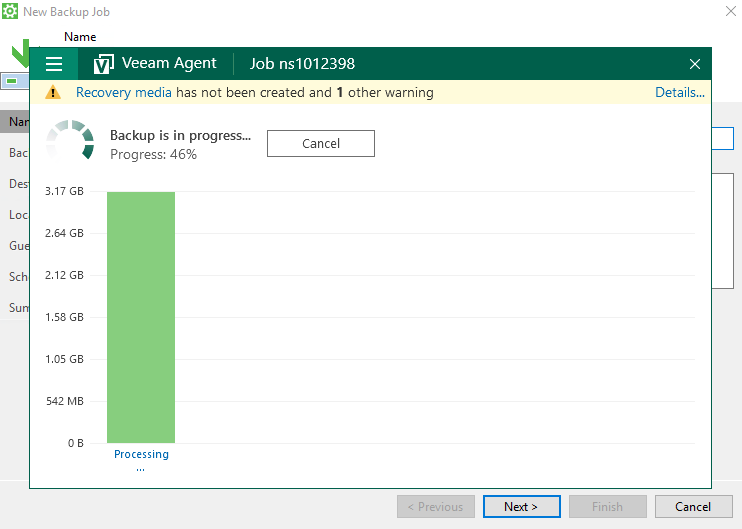Click the New Backup Job gear icon
Viewport: 742px width, 529px height.
10,11
